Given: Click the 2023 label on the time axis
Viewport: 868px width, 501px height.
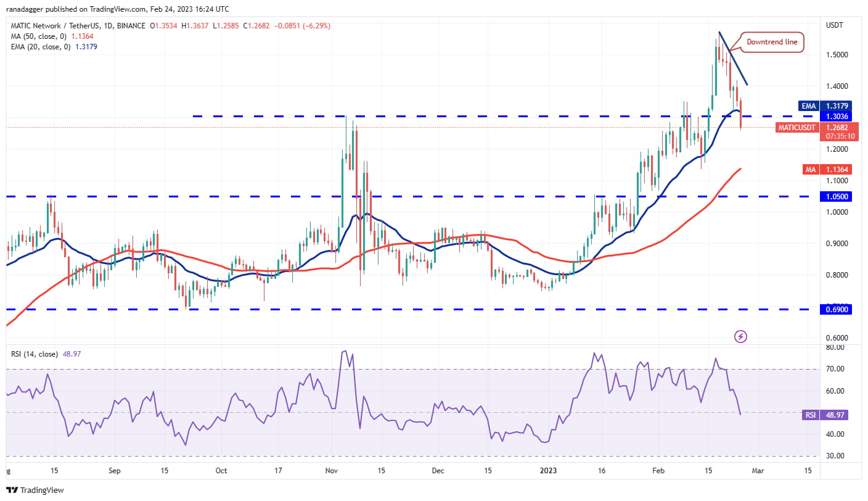Looking at the screenshot, I should [x=547, y=471].
